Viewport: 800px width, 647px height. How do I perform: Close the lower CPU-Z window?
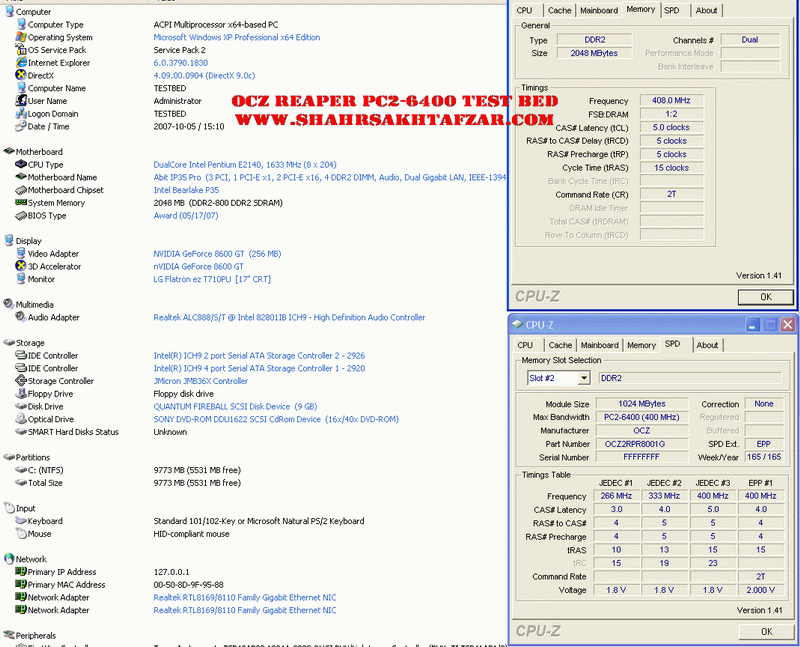click(x=787, y=325)
